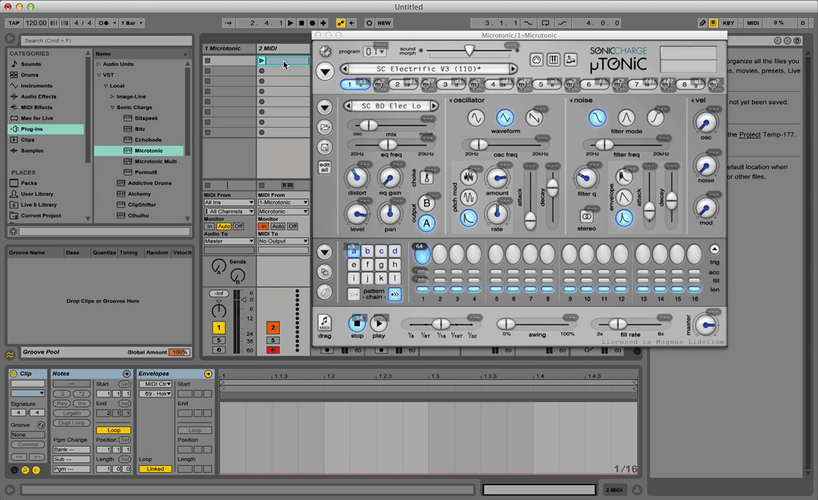Open the Max for Live category

(37, 118)
